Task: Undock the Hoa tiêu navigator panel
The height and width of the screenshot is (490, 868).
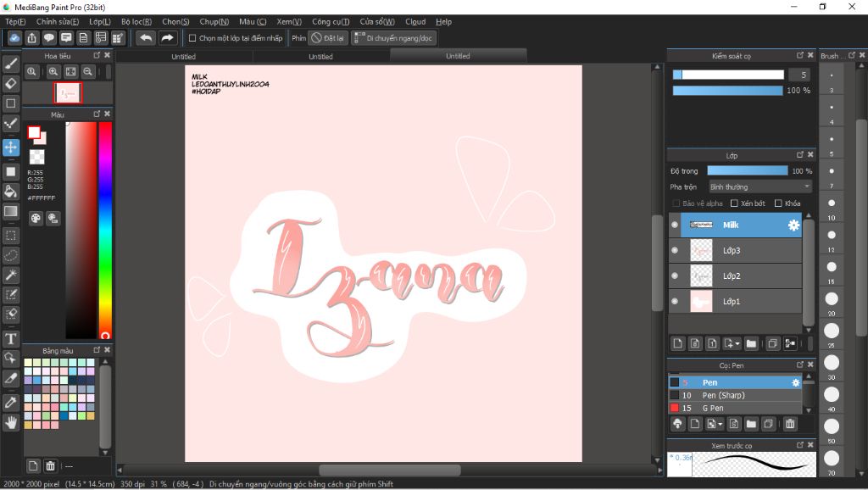Action: [x=97, y=55]
